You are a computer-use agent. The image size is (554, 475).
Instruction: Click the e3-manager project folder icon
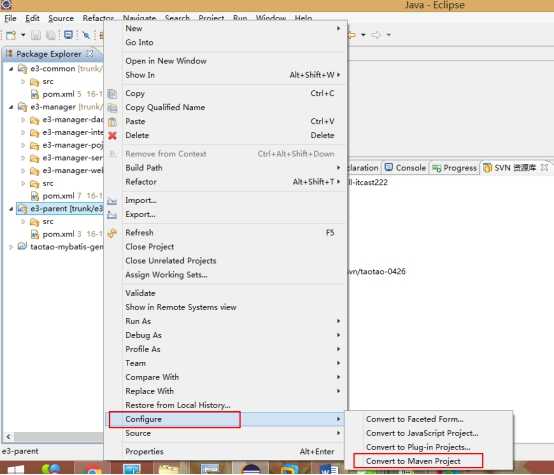pos(22,107)
